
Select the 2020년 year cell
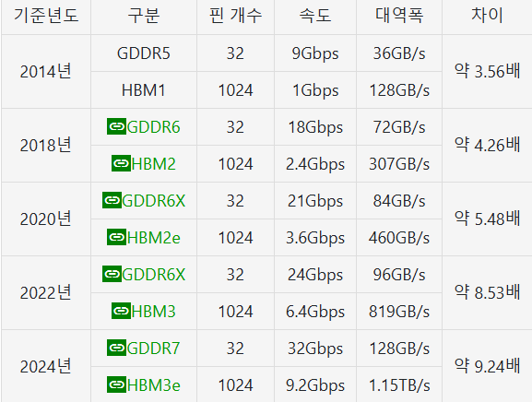click(x=46, y=219)
